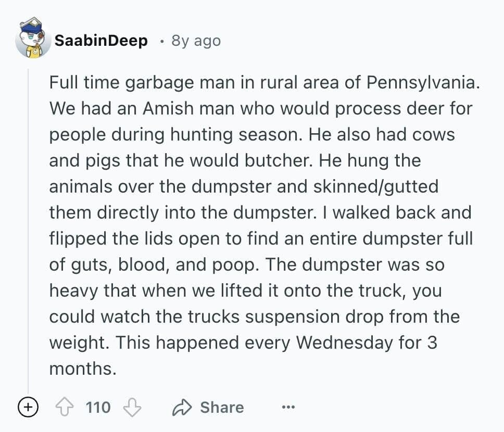Click the word "Pennsylvania" in the comment
The height and width of the screenshot is (432, 504).
(423, 82)
